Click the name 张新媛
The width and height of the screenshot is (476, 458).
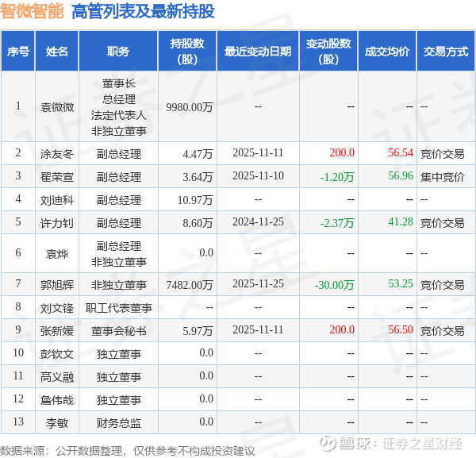click(x=57, y=331)
